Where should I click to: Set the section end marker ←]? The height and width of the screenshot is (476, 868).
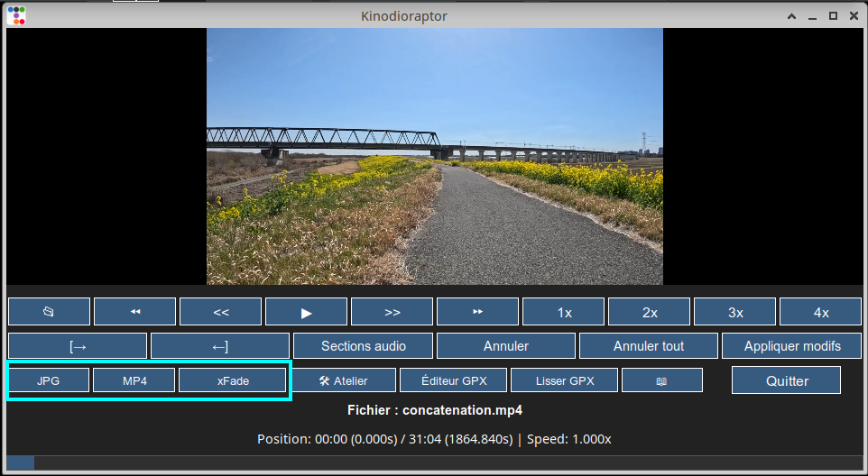(x=220, y=346)
